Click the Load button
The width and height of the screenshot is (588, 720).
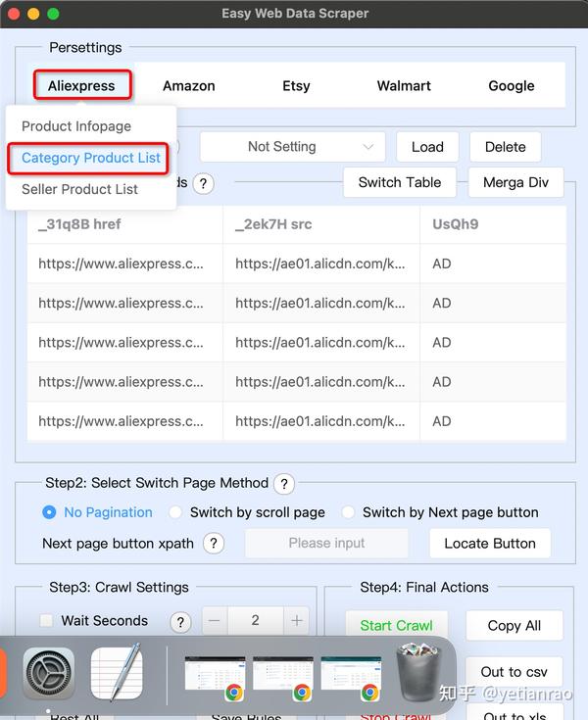coord(427,147)
